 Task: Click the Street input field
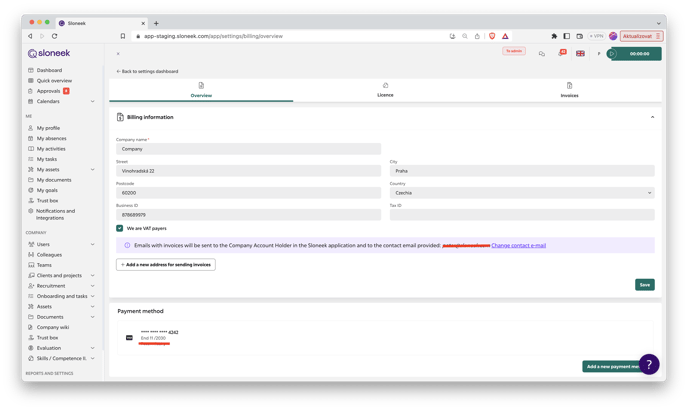click(x=248, y=171)
